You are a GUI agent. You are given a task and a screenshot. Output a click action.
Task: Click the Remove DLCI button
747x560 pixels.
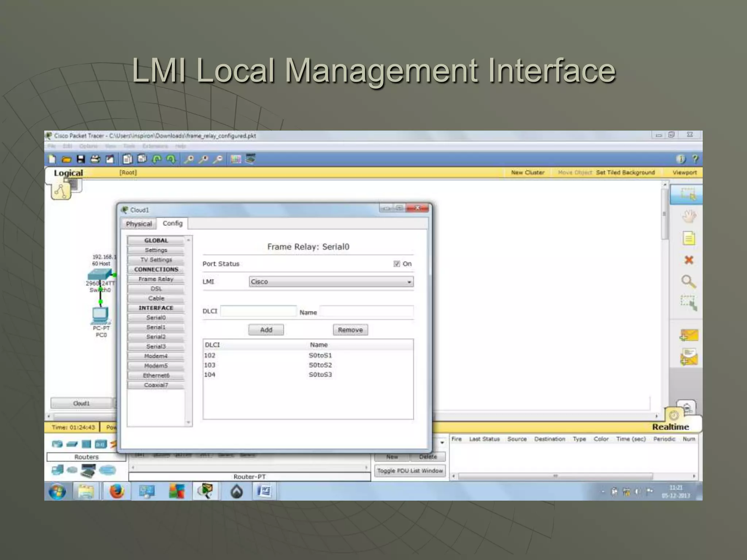[350, 330]
